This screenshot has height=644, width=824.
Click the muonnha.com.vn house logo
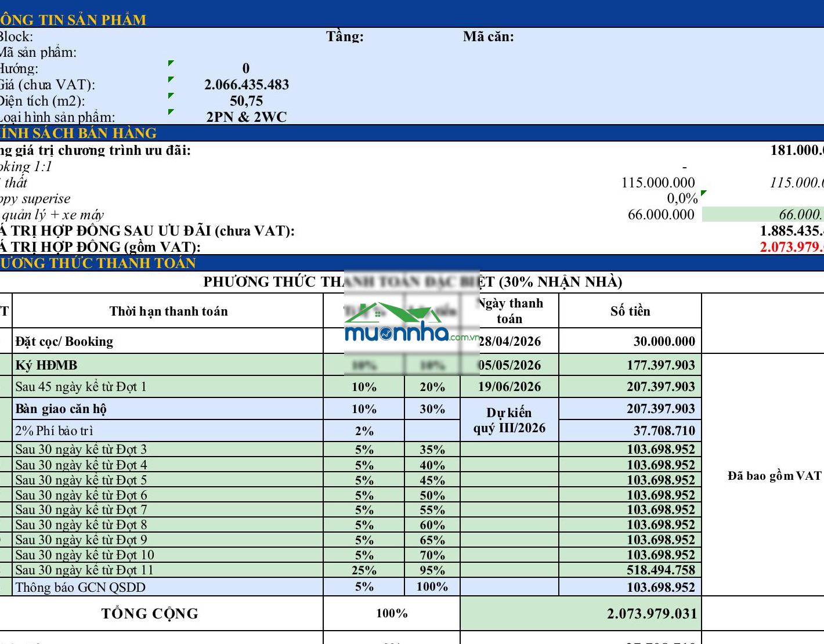412,323
